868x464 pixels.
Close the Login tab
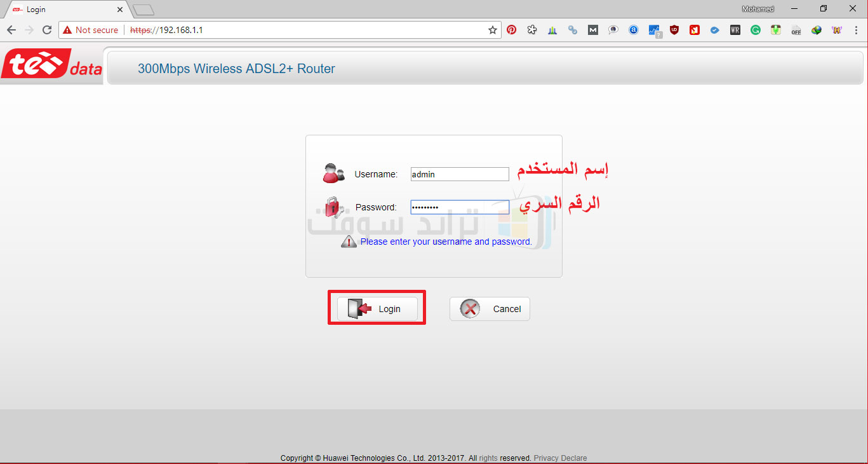[x=120, y=10]
